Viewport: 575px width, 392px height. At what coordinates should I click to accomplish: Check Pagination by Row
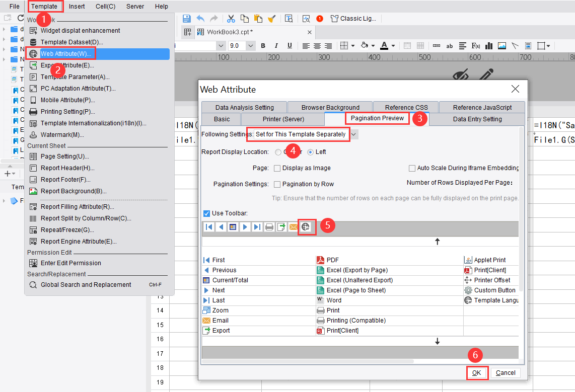(277, 184)
